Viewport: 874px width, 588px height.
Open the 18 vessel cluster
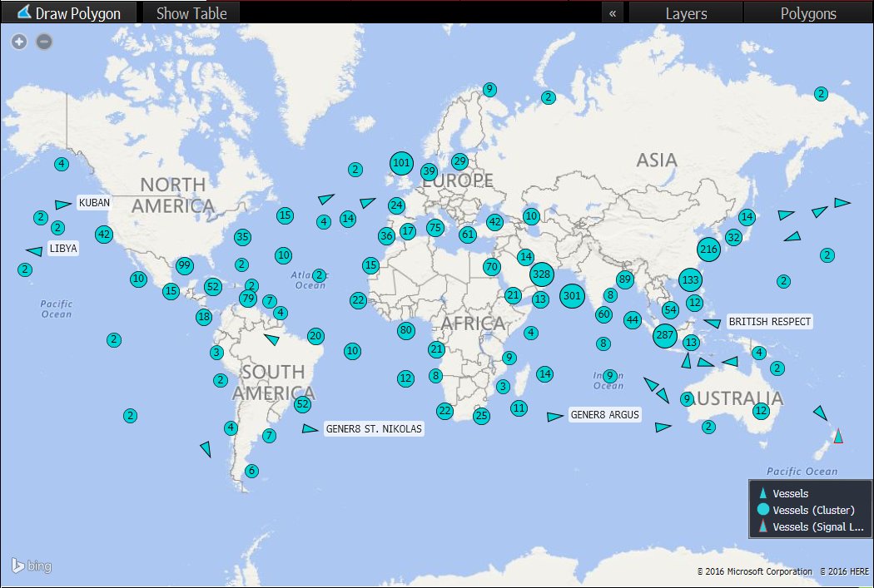pos(204,317)
